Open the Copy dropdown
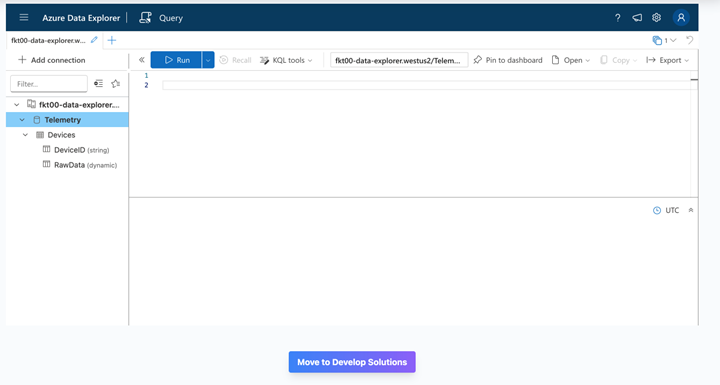The width and height of the screenshot is (720, 385). 619,60
